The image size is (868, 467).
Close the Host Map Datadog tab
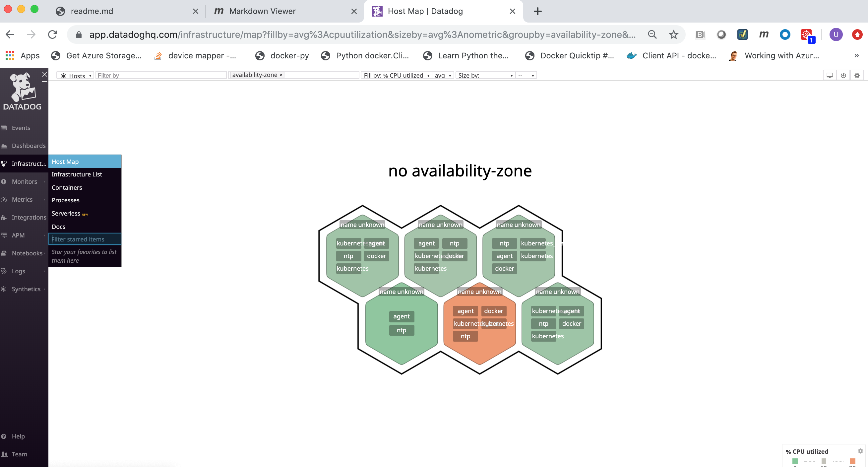[x=512, y=11]
